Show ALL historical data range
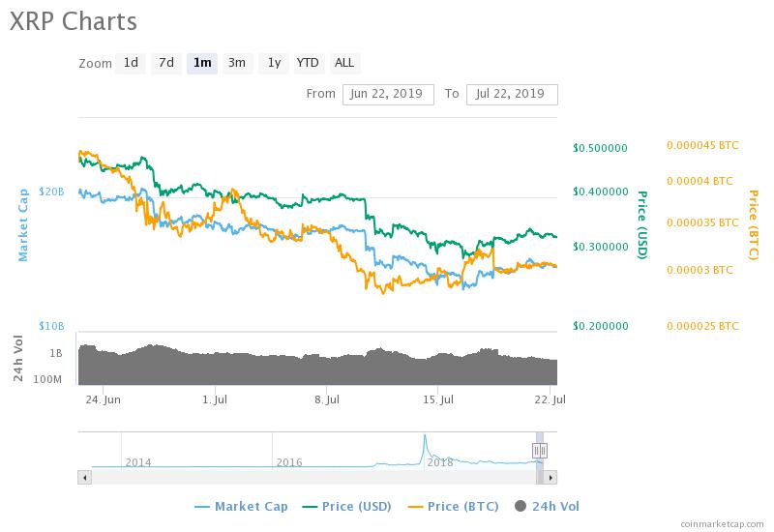The image size is (774, 532). 344,63
